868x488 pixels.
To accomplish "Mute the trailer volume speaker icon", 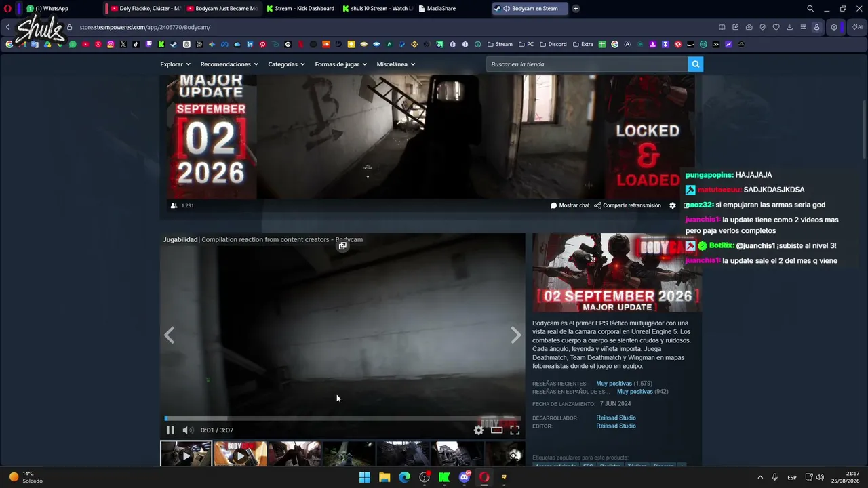I will click(188, 430).
